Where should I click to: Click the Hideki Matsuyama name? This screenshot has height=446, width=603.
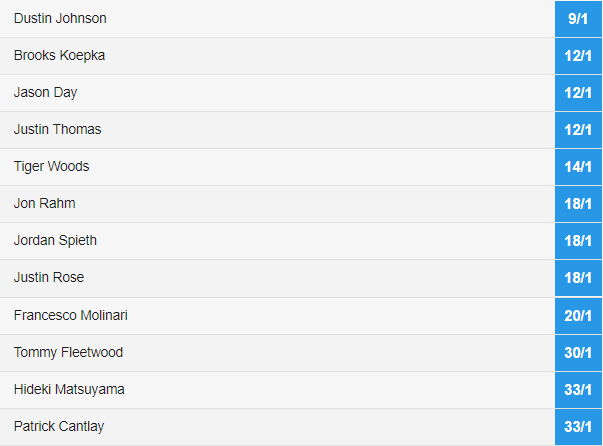click(x=69, y=389)
